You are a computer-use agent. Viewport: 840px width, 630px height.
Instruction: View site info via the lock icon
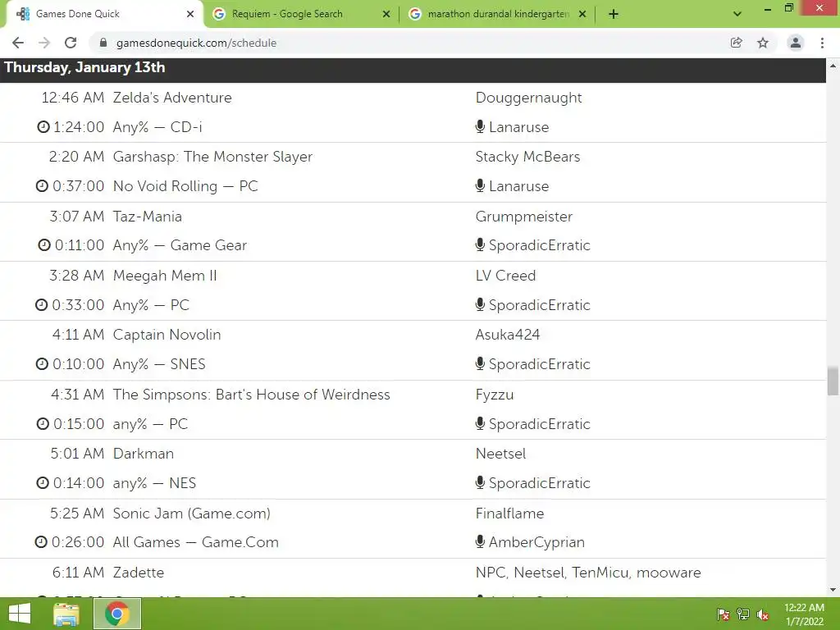pyautogui.click(x=103, y=43)
